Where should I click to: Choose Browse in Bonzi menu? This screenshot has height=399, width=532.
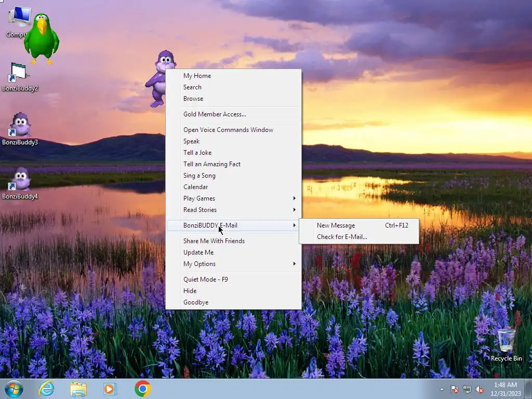coord(234,99)
